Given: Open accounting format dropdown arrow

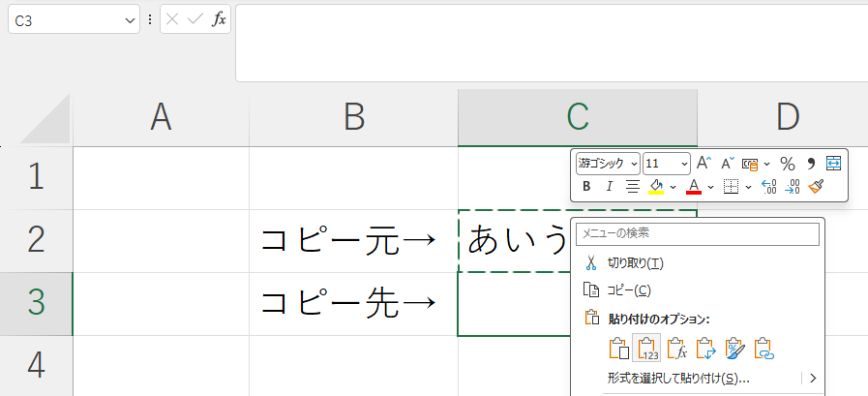Looking at the screenshot, I should click(x=766, y=164).
